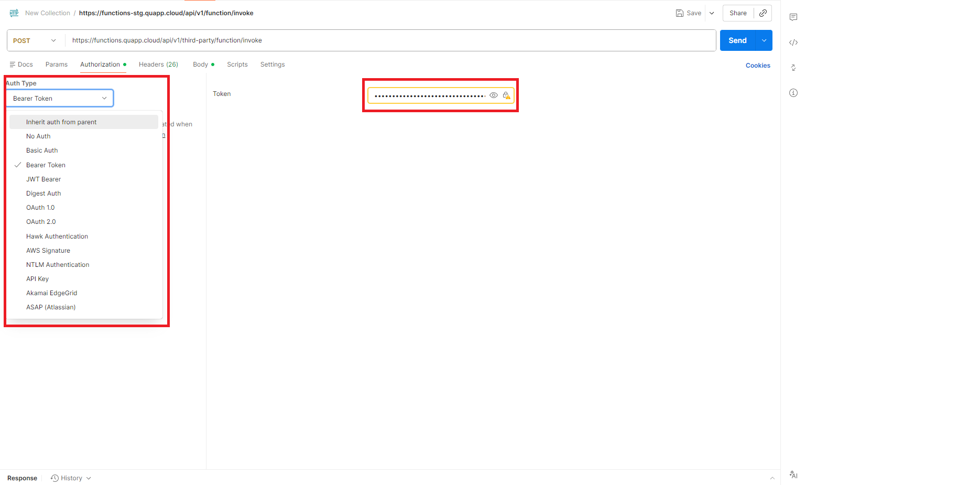
Task: Open the POST method dropdown
Action: point(35,40)
